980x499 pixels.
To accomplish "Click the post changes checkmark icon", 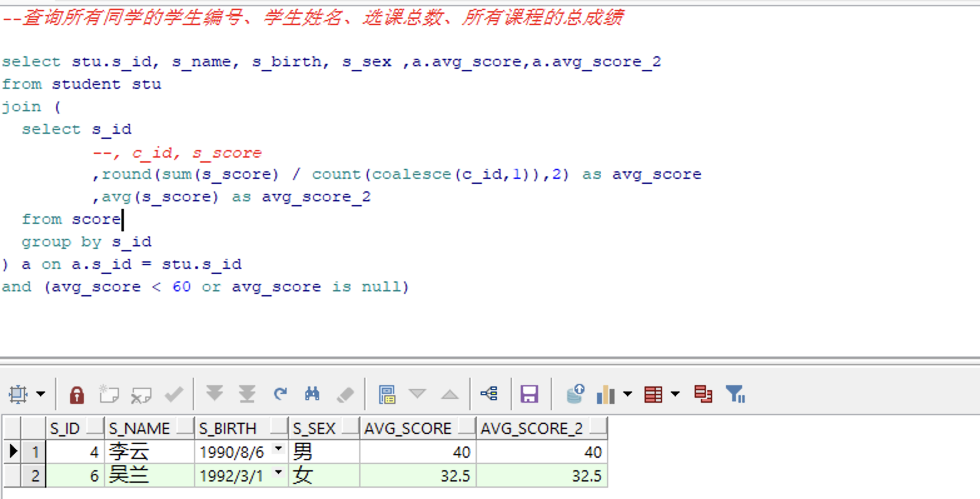I will [x=173, y=394].
